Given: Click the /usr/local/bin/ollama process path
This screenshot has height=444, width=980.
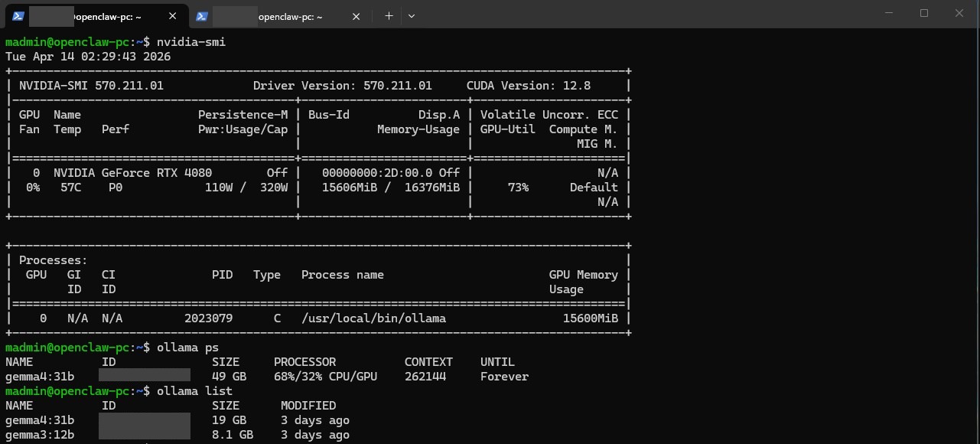Looking at the screenshot, I should (372, 318).
